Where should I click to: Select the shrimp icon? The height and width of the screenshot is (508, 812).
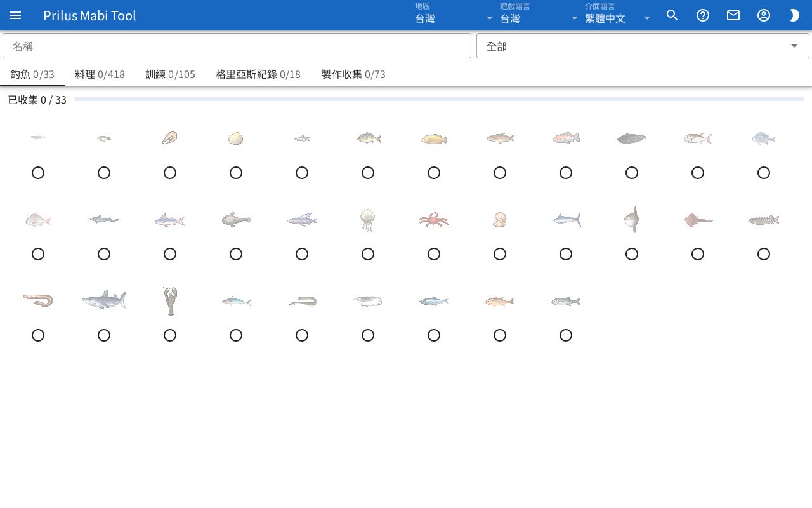(x=170, y=137)
